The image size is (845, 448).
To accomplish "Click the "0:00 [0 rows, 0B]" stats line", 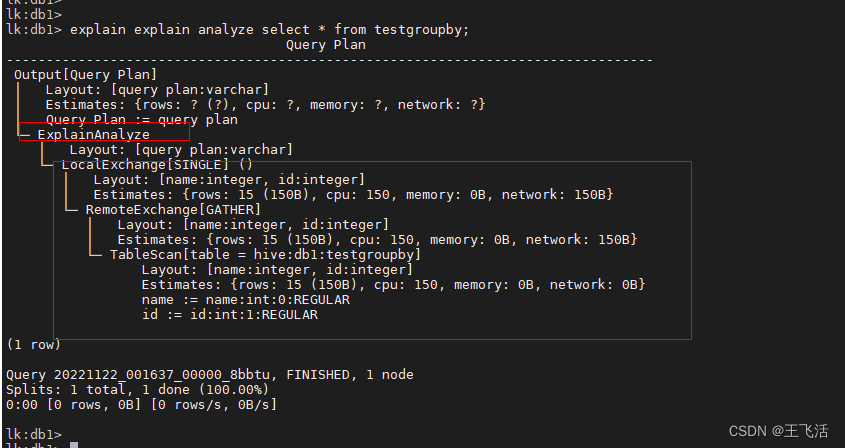I will [141, 404].
